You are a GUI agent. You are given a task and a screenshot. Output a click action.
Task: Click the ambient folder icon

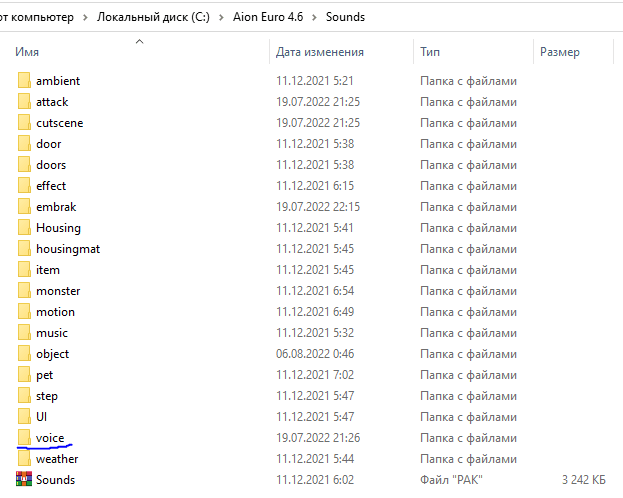25,81
